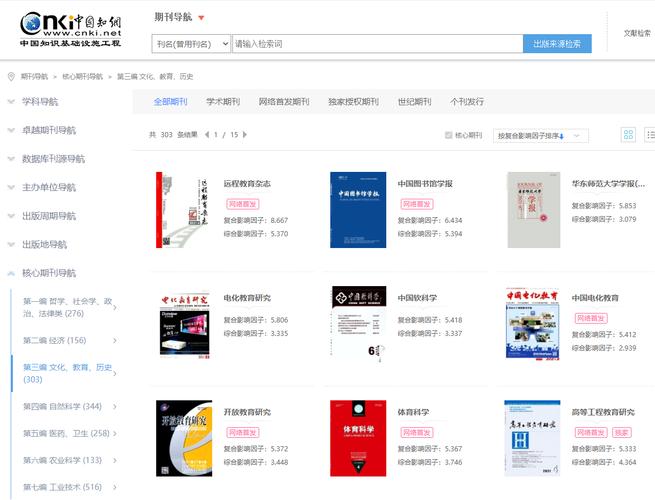Open the 开放教育研究 cover thumbnail
This screenshot has height=500, width=655.
184,438
